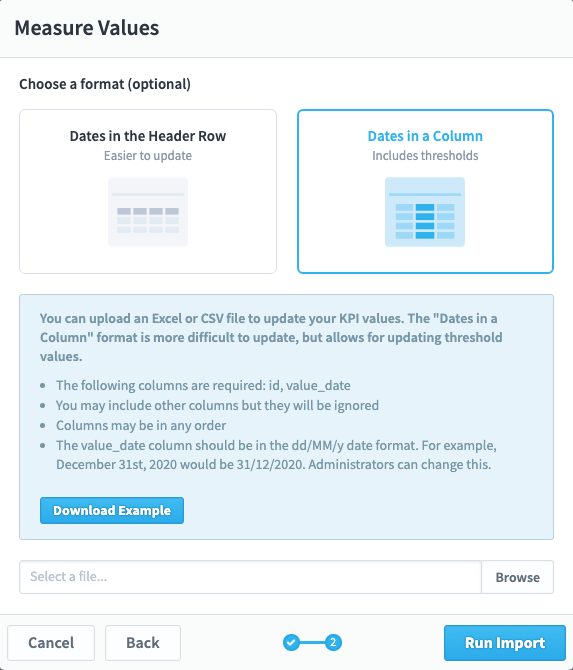Cancel the Measure Values import

[51, 643]
